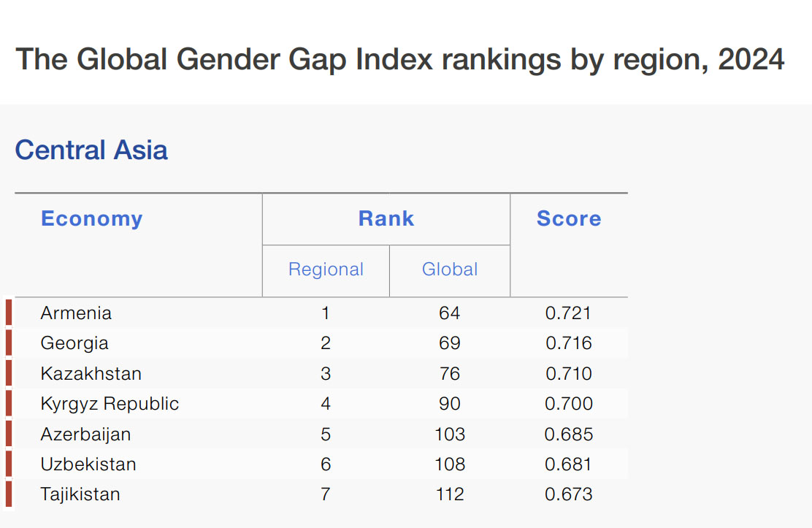Click the Georgia economy name
Image resolution: width=812 pixels, height=528 pixels.
click(74, 343)
